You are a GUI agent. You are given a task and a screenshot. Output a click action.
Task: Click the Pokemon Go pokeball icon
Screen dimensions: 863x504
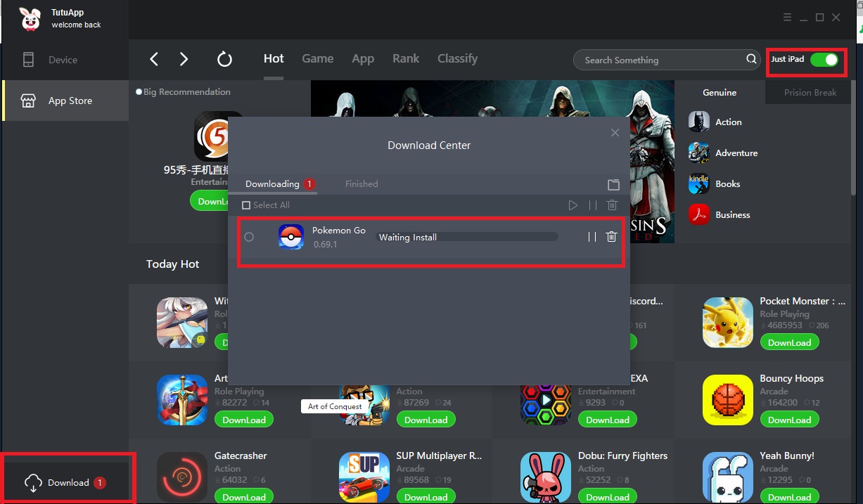coord(291,237)
